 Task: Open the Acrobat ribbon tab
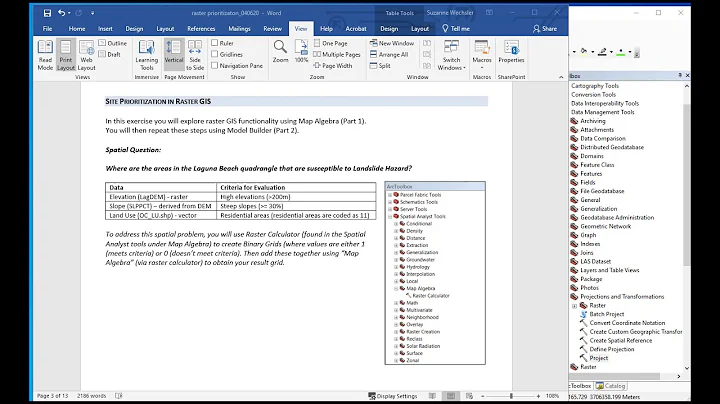tap(356, 28)
